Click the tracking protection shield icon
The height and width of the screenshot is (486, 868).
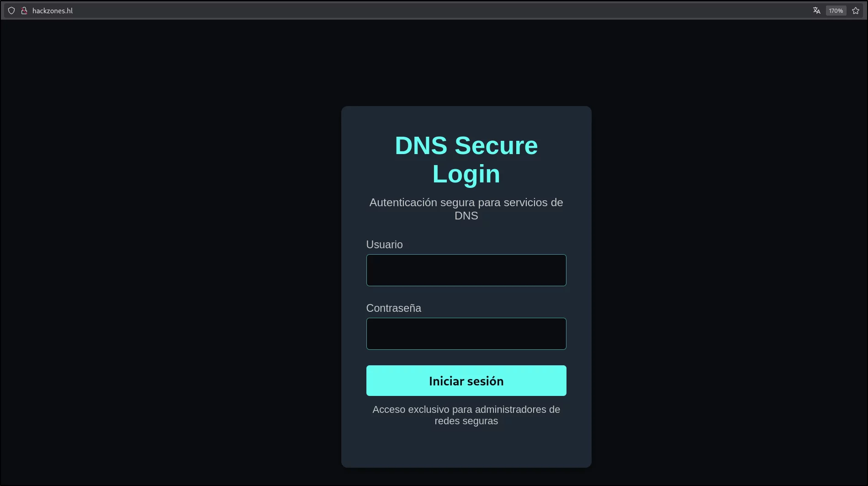pyautogui.click(x=11, y=11)
